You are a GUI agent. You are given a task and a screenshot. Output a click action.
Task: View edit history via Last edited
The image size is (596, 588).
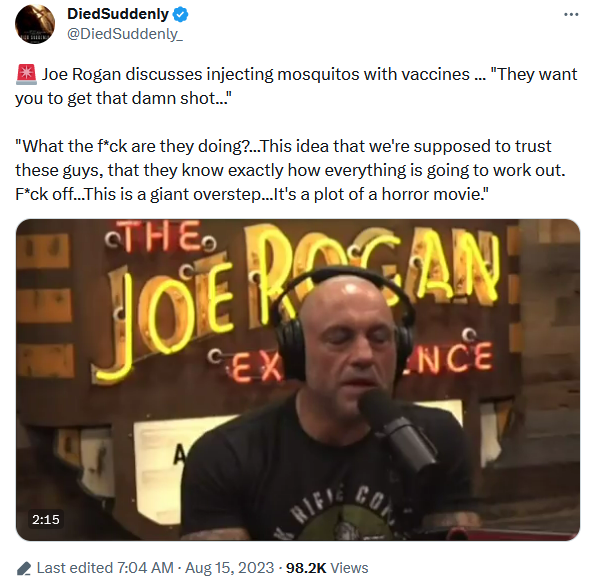pos(74,568)
